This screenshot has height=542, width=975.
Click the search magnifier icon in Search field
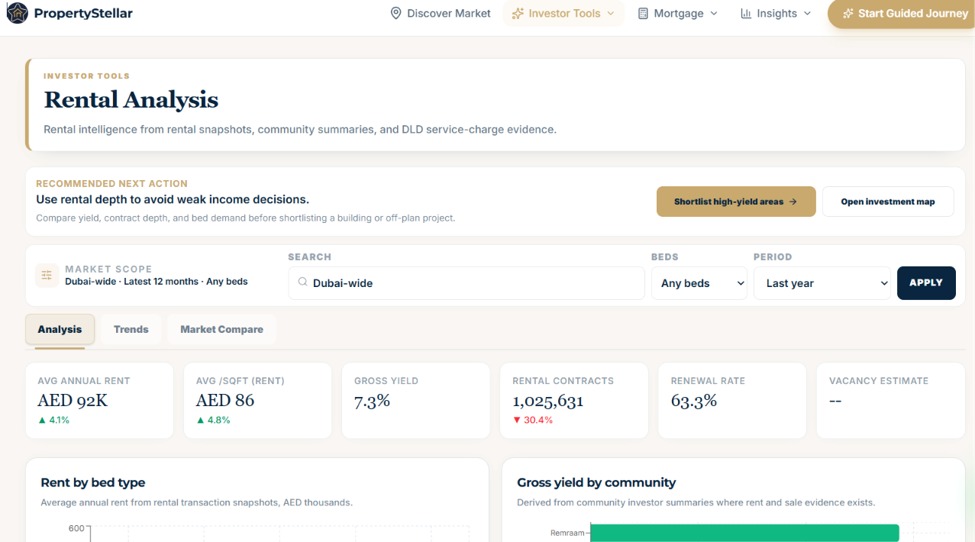pos(303,282)
